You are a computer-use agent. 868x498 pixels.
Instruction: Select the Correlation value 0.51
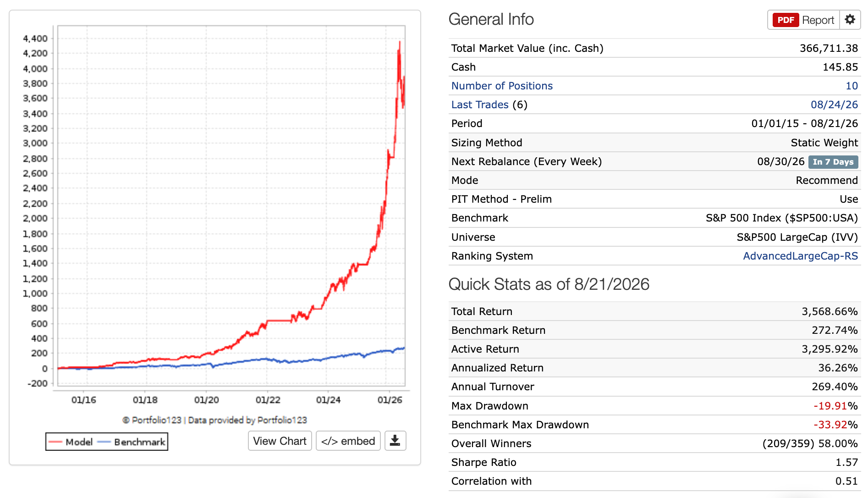coord(846,481)
